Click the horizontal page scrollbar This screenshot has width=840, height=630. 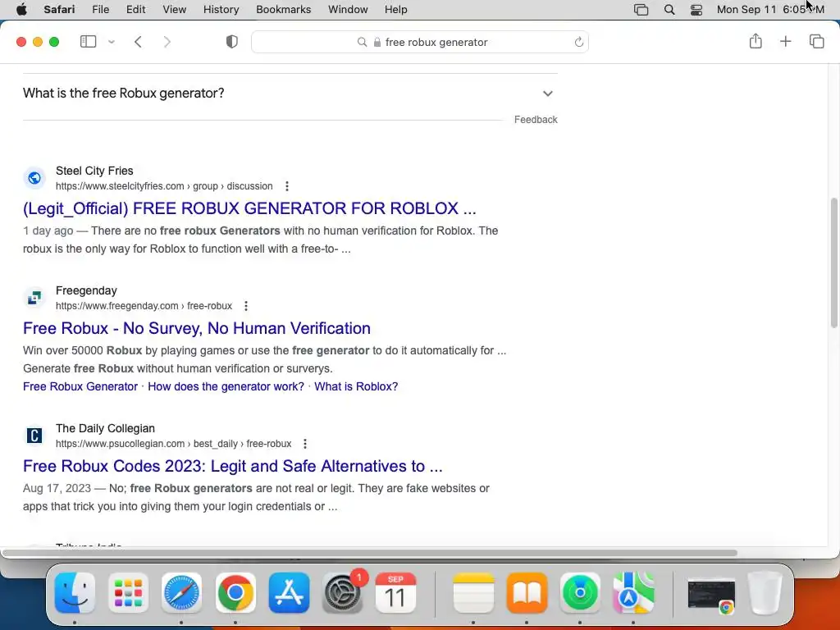(370, 553)
